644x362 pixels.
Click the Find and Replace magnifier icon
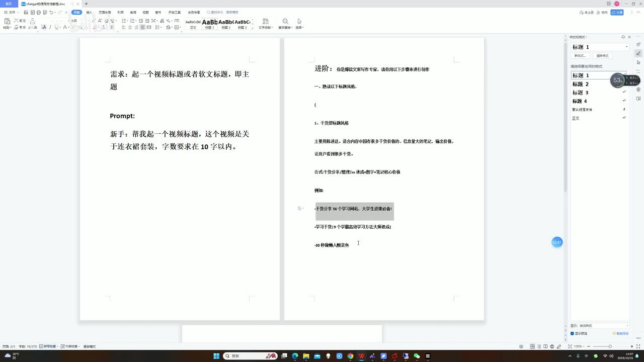[x=285, y=22]
